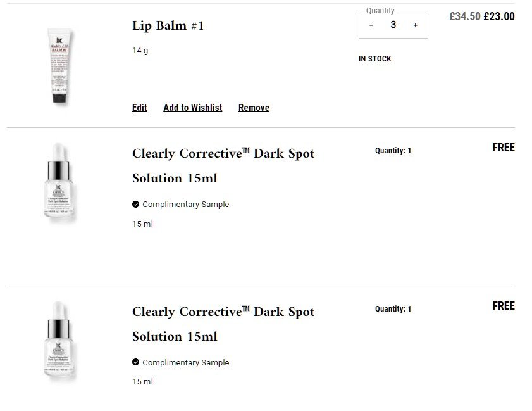The height and width of the screenshot is (411, 532).
Task: Open the Lip Balm #1 product title
Action: [168, 26]
